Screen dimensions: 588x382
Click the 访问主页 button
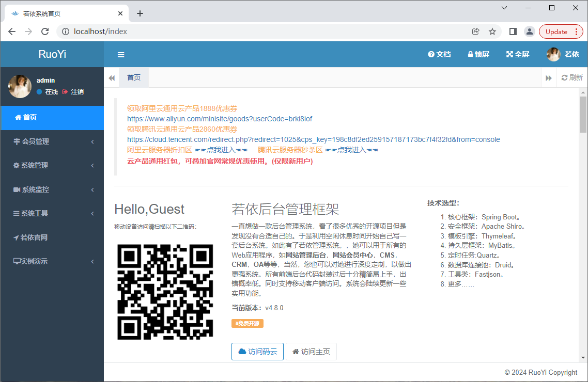point(311,352)
